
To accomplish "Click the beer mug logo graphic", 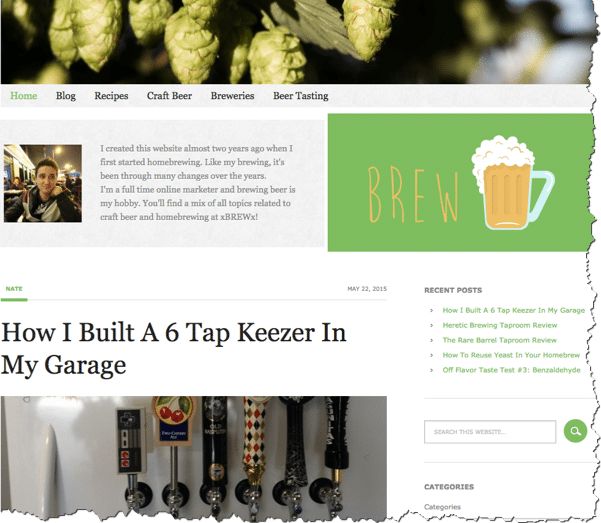I will coord(513,183).
